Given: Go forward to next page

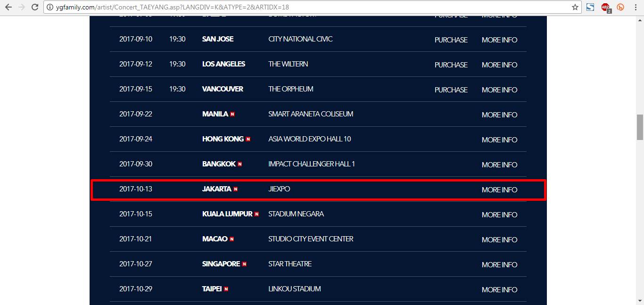Looking at the screenshot, I should tap(22, 7).
